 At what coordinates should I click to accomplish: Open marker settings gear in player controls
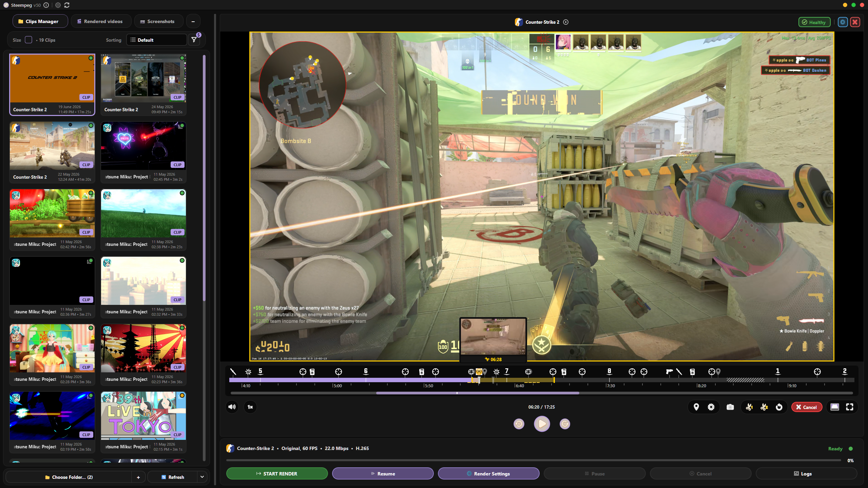coord(711,407)
